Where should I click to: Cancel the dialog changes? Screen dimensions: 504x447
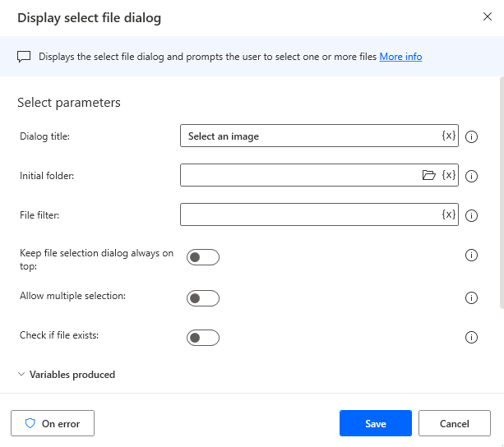pos(454,423)
